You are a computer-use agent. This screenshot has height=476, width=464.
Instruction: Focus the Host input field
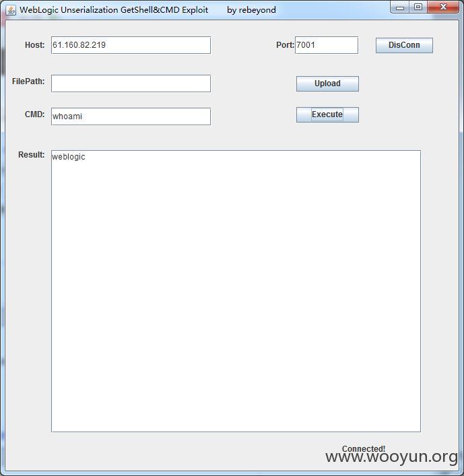[131, 45]
